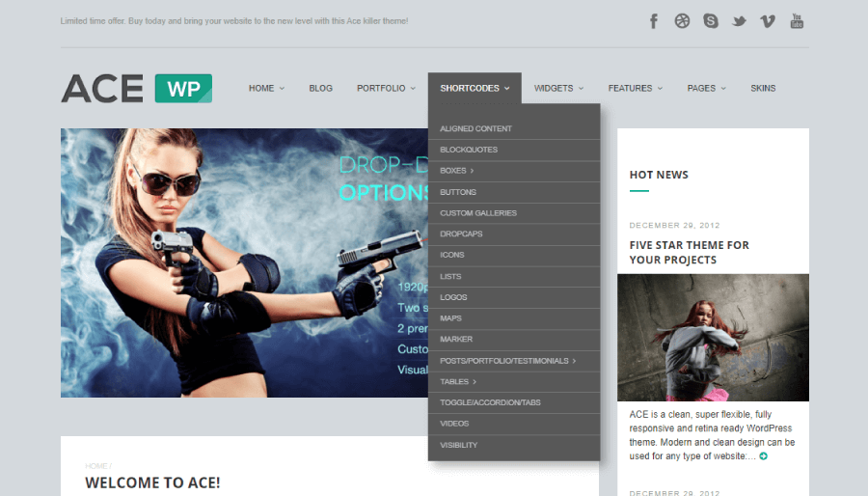The image size is (868, 496).
Task: Expand the Home menu dropdown
Action: point(266,89)
